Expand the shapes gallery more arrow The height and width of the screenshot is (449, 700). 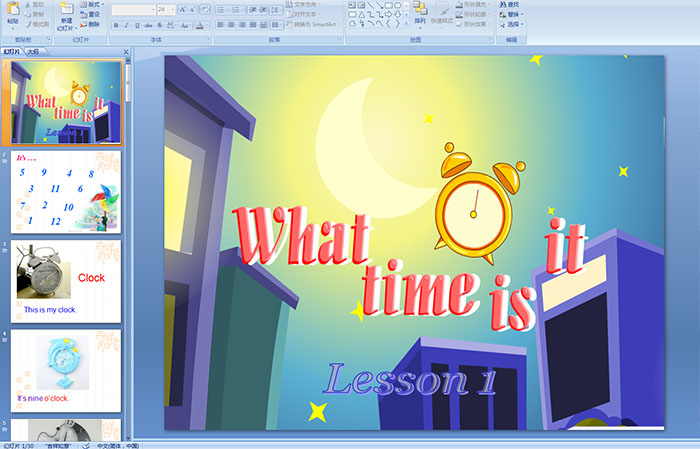pyautogui.click(x=406, y=23)
